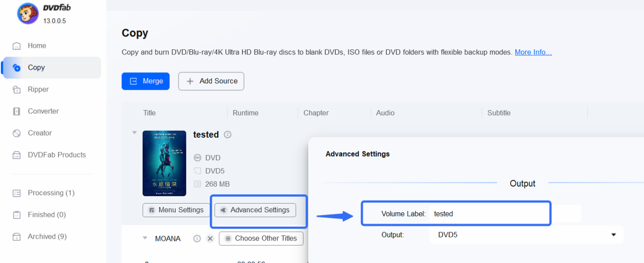Follow the More Info link
The width and height of the screenshot is (644, 263).
click(x=533, y=52)
